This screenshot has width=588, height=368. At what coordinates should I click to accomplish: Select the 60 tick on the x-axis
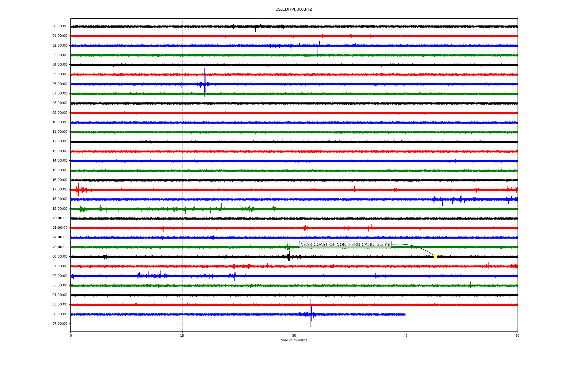(517, 335)
